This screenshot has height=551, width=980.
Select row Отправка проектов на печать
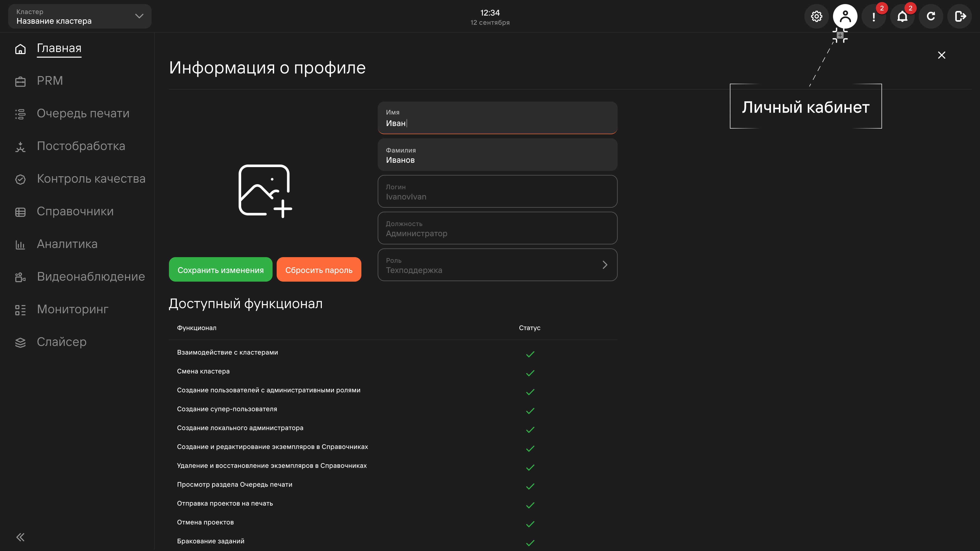pos(393,504)
